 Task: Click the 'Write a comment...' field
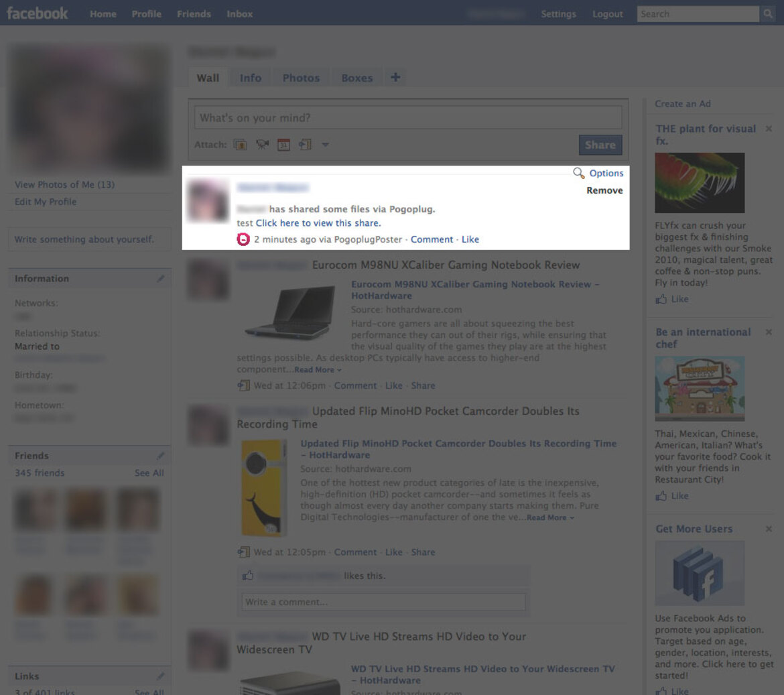coord(383,602)
